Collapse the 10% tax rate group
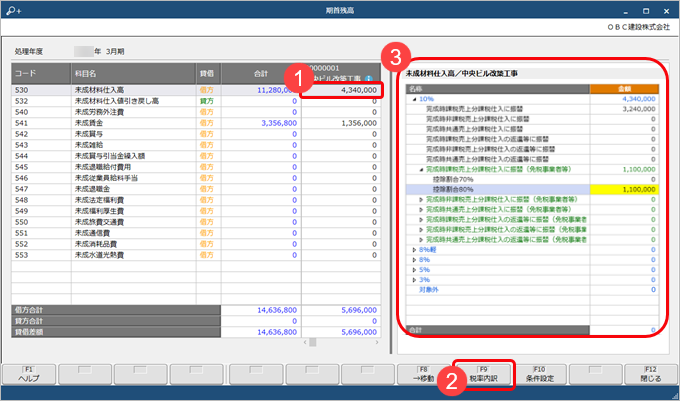The width and height of the screenshot is (680, 401). click(x=414, y=99)
